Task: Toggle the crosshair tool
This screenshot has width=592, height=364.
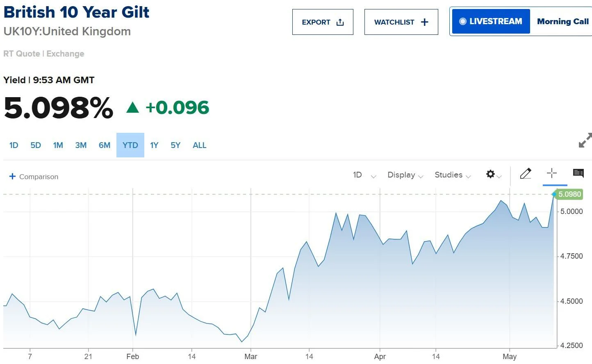Action: point(552,173)
